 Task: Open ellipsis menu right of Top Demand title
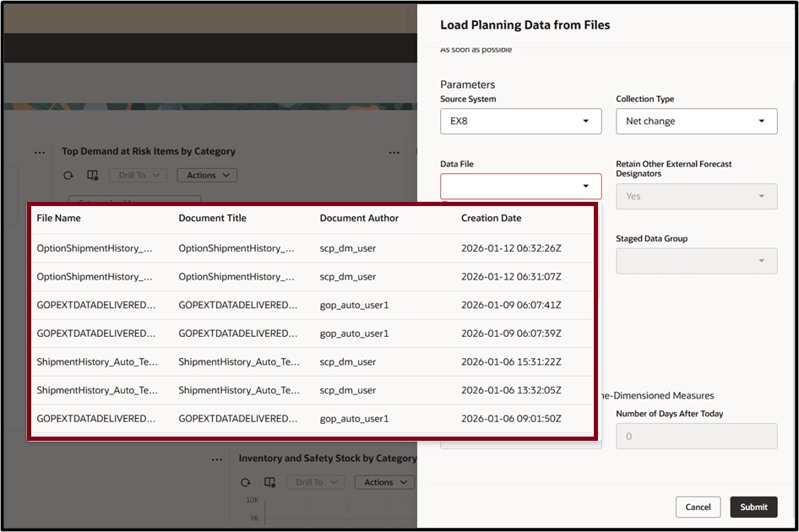(394, 152)
